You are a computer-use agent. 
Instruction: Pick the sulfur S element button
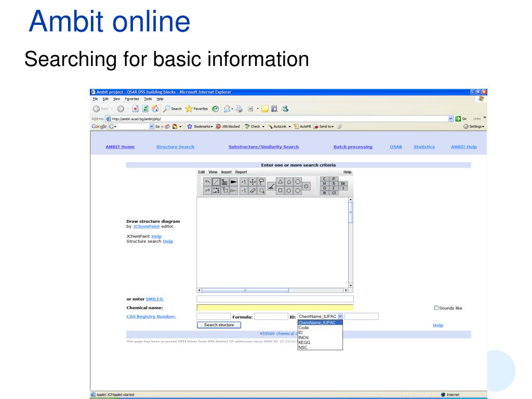pos(334,183)
